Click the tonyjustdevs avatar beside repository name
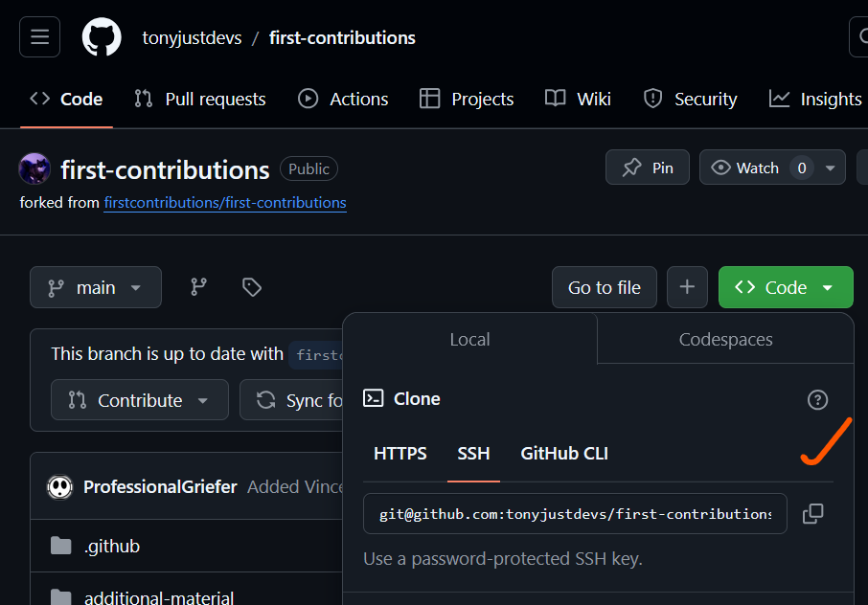This screenshot has width=868, height=605. [x=34, y=168]
